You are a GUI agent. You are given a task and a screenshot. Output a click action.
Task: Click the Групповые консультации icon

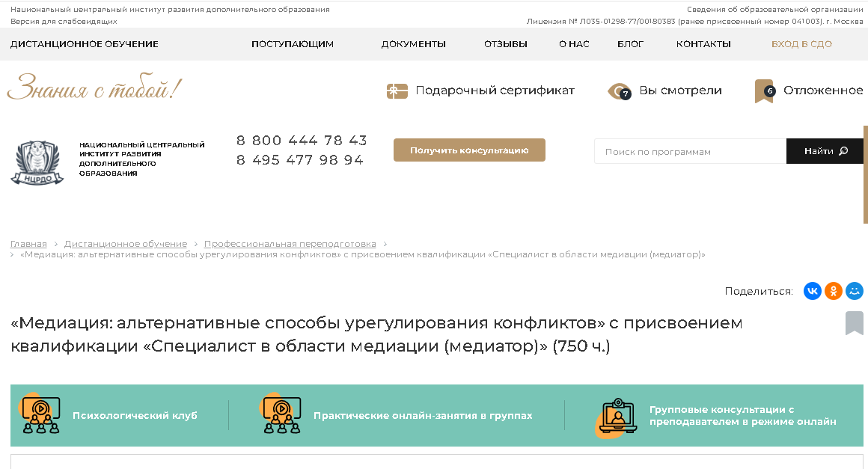[617, 418]
